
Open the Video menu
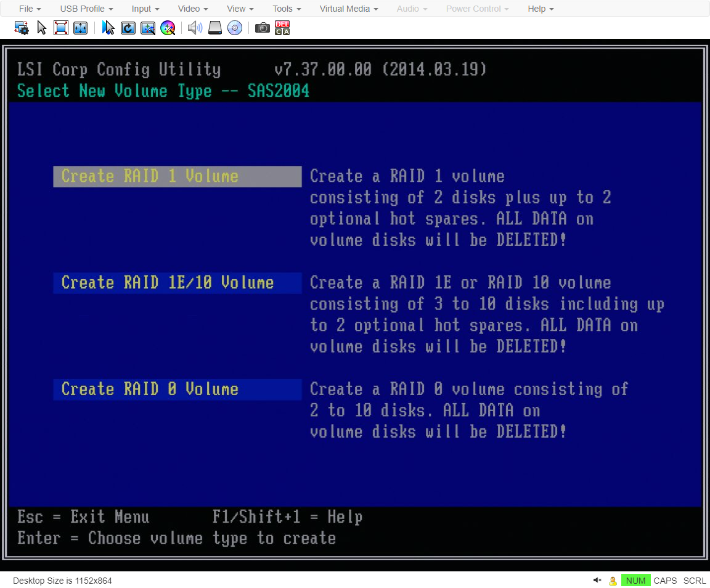(x=193, y=9)
